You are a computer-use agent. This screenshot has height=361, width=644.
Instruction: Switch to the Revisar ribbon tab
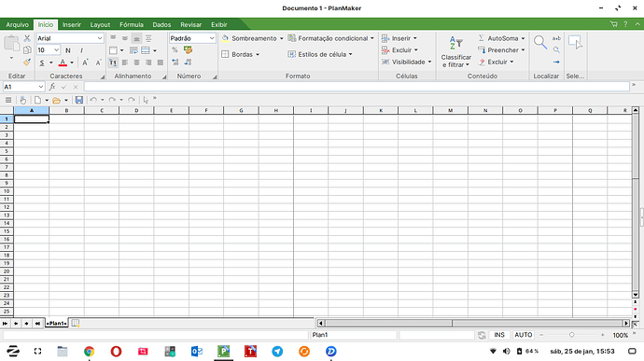coord(191,24)
